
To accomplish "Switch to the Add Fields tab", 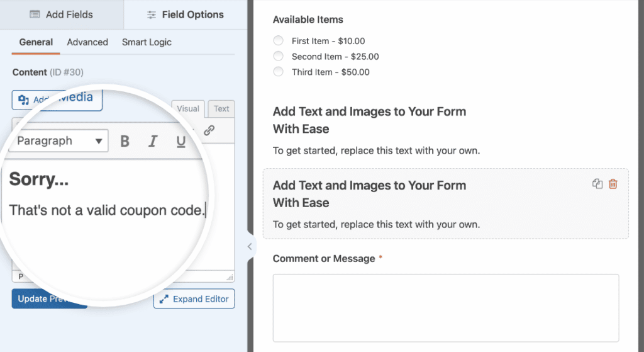I will 62,14.
